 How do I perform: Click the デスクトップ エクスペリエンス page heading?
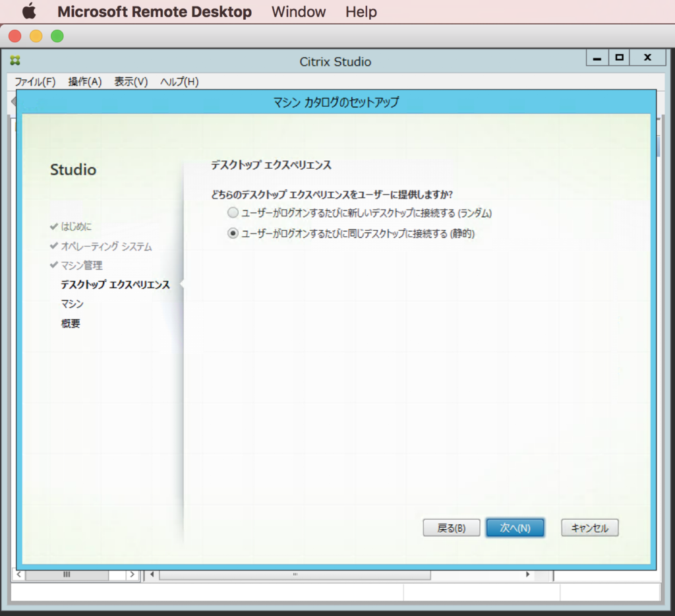(x=271, y=165)
